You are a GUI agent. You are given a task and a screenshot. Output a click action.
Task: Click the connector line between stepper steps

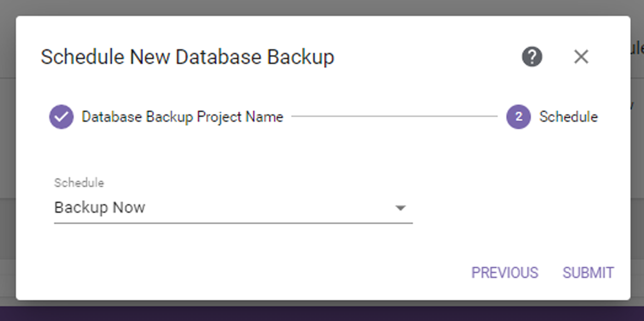point(394,117)
